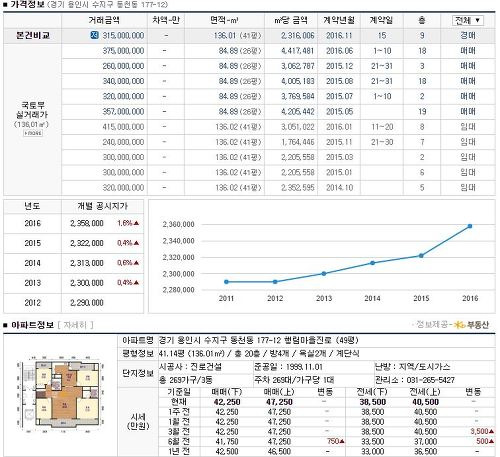500x457 pixels.
Task: Select the 357,000,000 transaction amount
Action: (x=123, y=111)
